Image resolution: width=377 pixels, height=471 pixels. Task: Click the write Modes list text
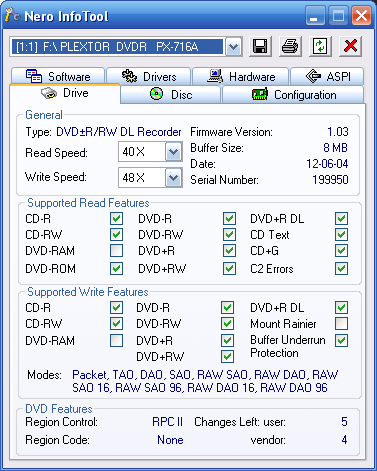pos(205,381)
